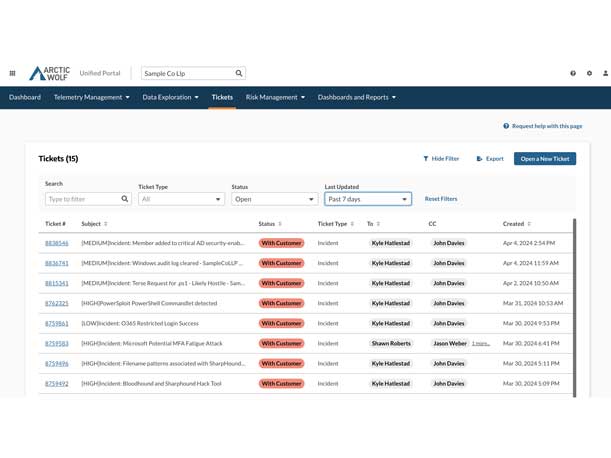Expand the Telemetry Management menu
Viewport: 611px width, 458px height.
(92, 97)
